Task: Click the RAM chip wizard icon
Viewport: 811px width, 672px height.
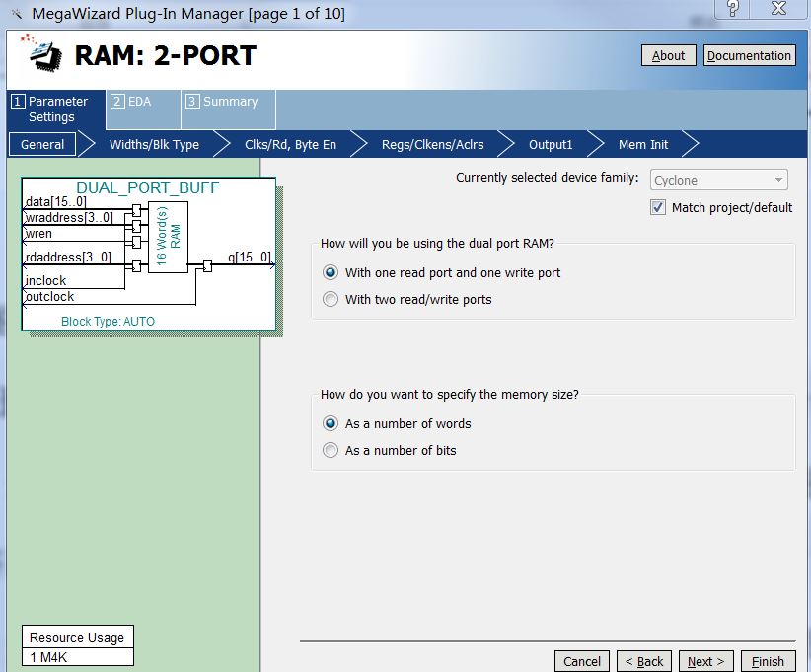Action: (42, 51)
